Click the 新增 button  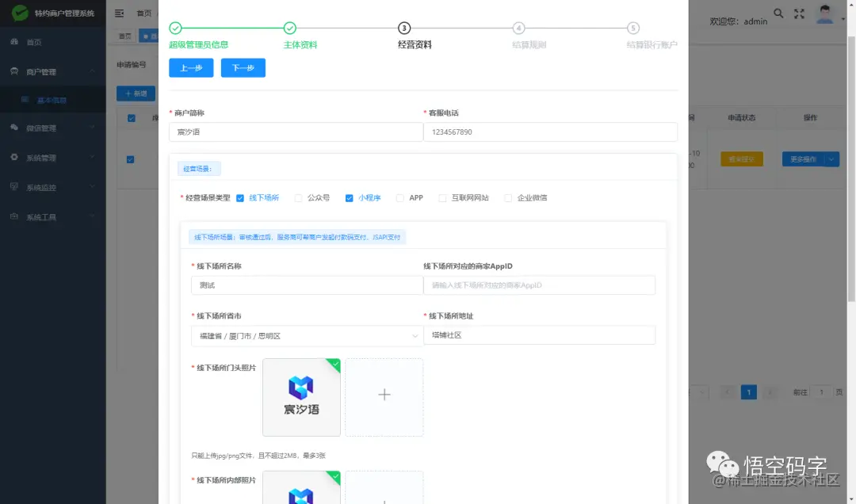point(136,94)
